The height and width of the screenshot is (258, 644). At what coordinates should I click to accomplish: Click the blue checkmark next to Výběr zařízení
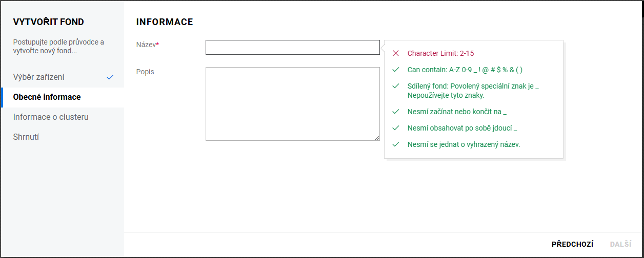tap(110, 77)
